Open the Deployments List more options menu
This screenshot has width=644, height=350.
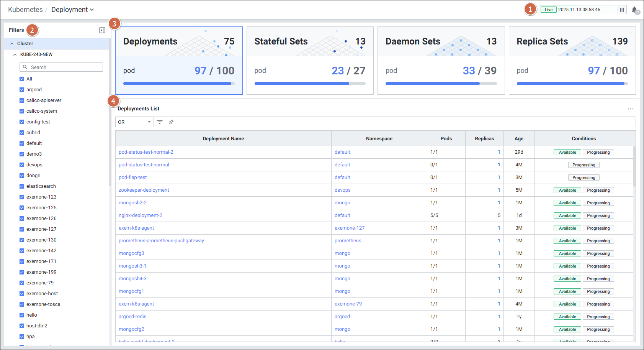click(x=630, y=109)
